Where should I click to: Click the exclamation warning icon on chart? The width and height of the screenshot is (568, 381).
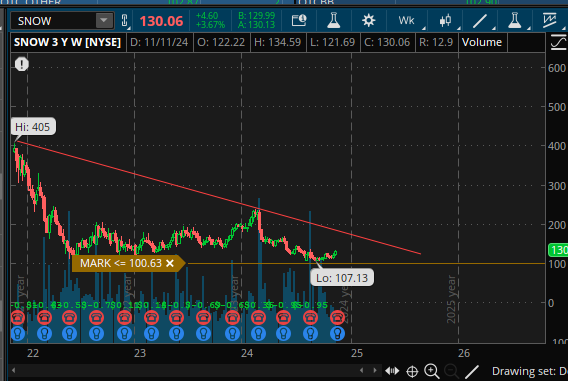tap(22, 64)
